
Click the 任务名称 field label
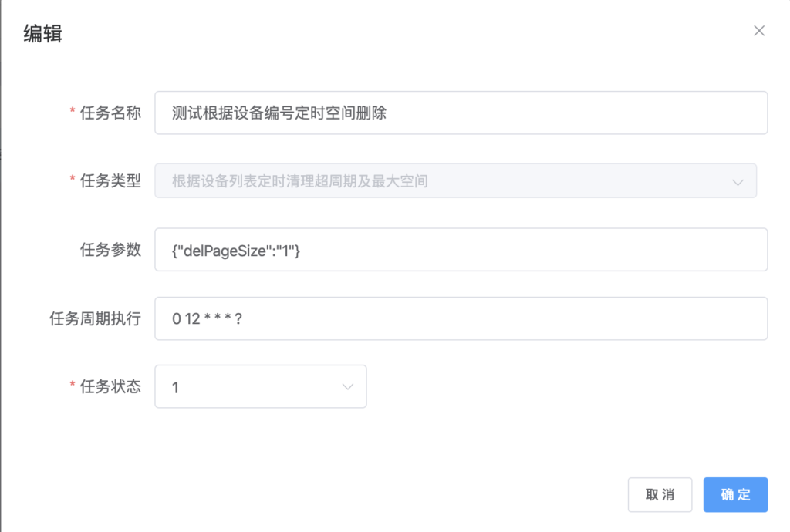pos(110,113)
